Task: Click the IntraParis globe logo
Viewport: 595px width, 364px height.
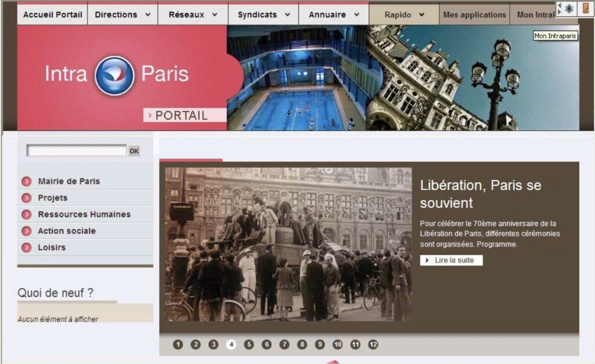Action: click(x=114, y=75)
